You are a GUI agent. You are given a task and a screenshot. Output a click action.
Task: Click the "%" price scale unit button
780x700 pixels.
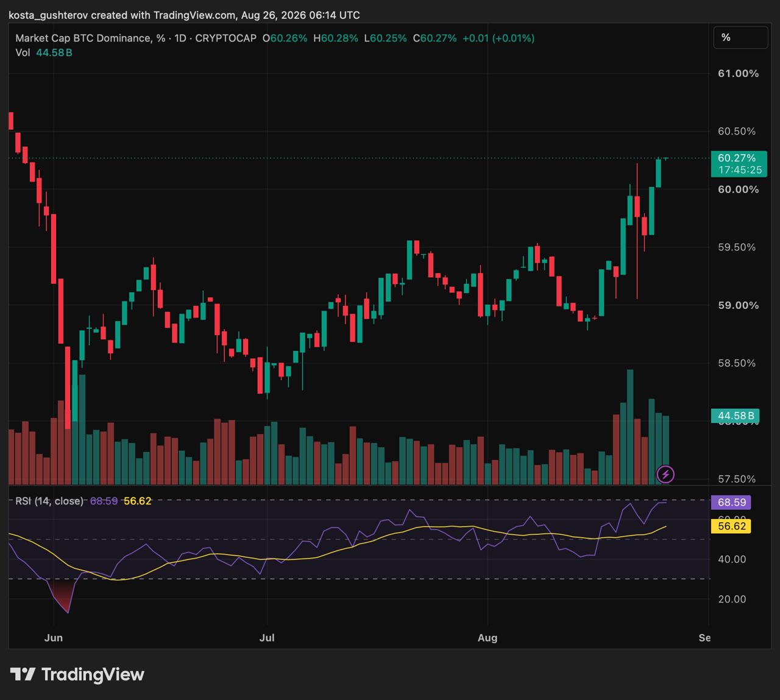(x=740, y=38)
